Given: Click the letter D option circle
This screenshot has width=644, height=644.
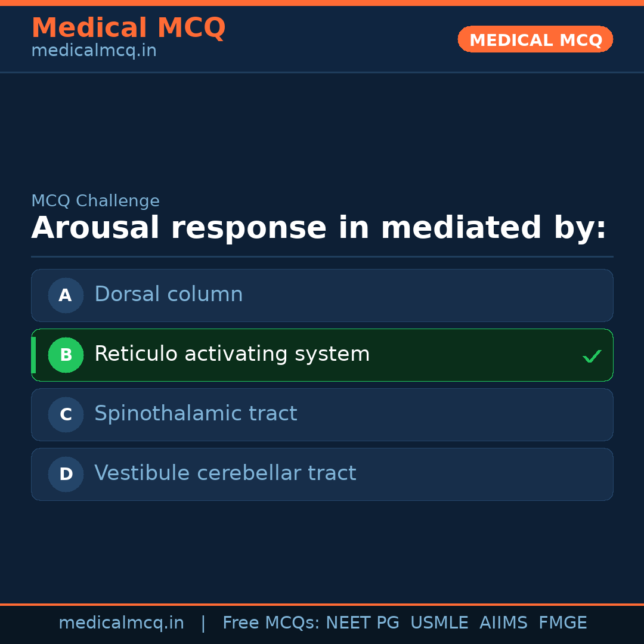Looking at the screenshot, I should [x=66, y=474].
